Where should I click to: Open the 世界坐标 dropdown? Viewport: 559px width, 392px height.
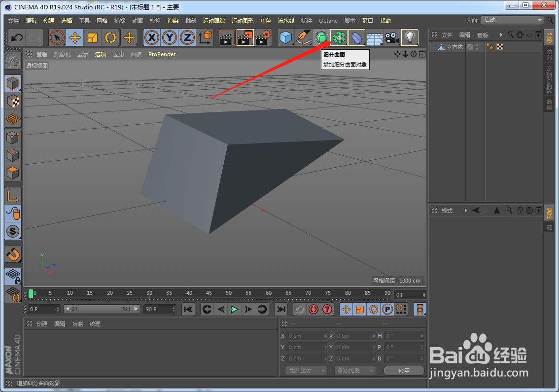pos(307,371)
